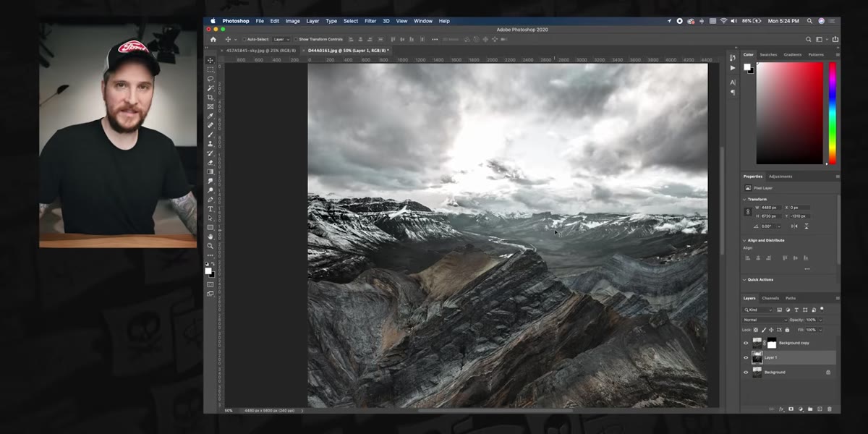868x434 pixels.
Task: Lock position icon in Layers panel
Action: click(x=771, y=330)
